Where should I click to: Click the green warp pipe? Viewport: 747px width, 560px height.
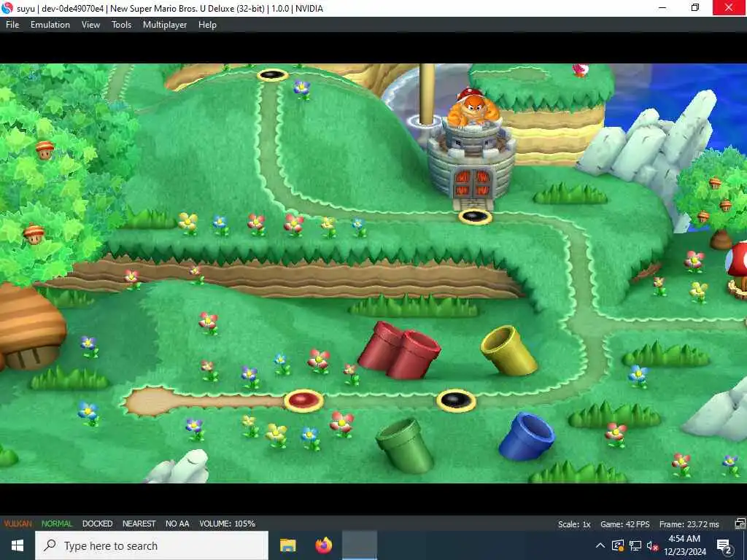(x=406, y=446)
